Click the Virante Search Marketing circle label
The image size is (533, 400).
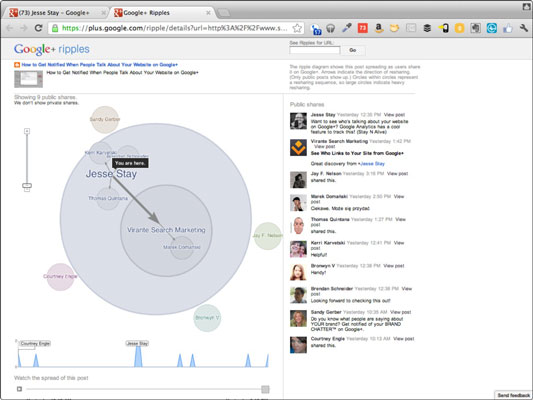point(166,230)
